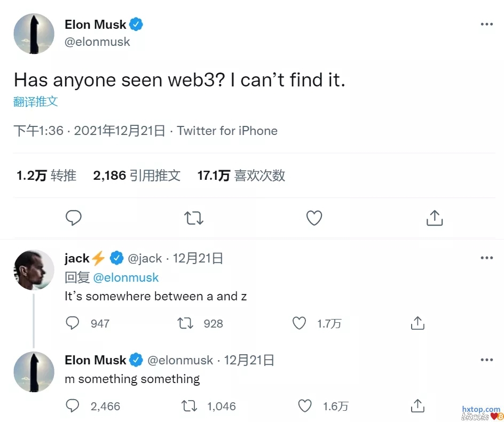The width and height of the screenshot is (504, 422).
Task: View the 1.2万 转推 retweets list
Action: click(46, 175)
